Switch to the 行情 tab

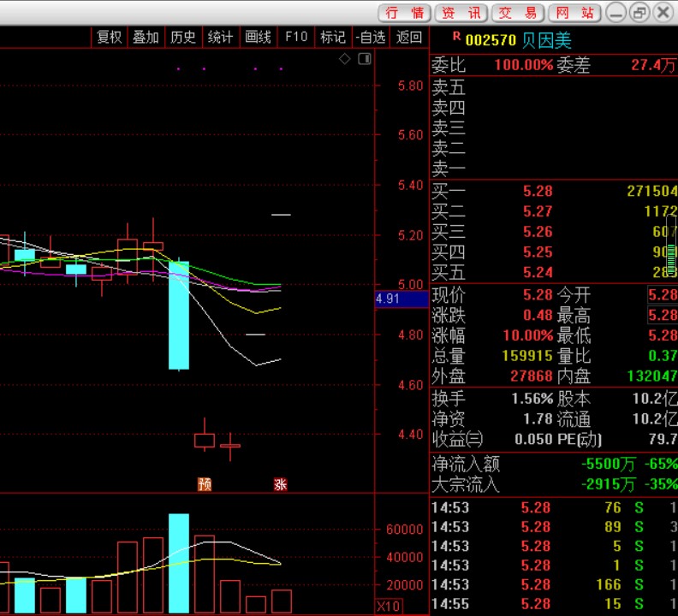click(x=405, y=13)
